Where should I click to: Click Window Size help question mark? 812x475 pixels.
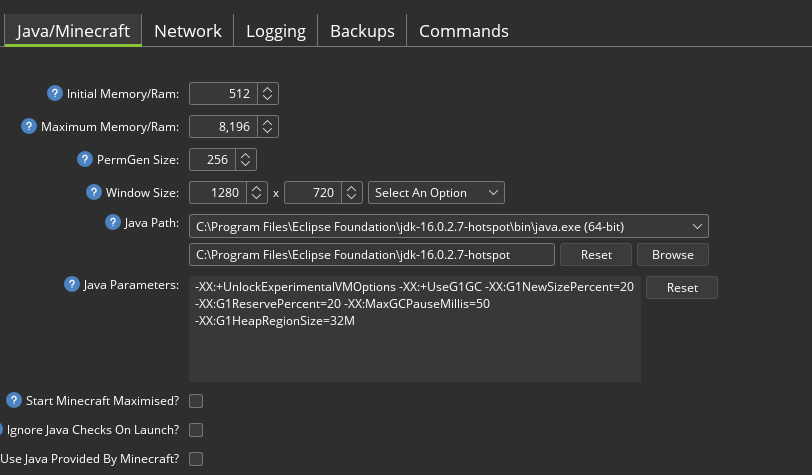(x=94, y=192)
